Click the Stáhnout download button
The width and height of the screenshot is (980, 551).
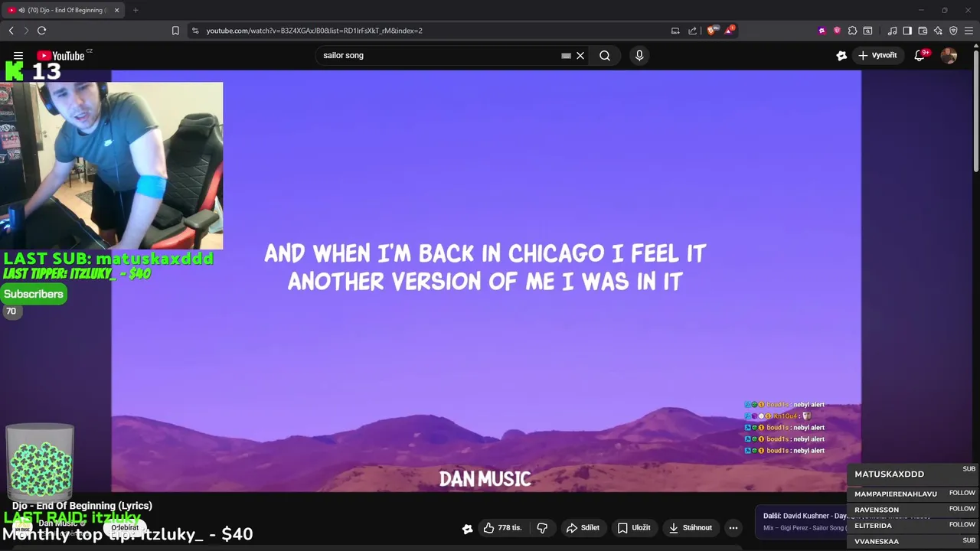pos(691,528)
